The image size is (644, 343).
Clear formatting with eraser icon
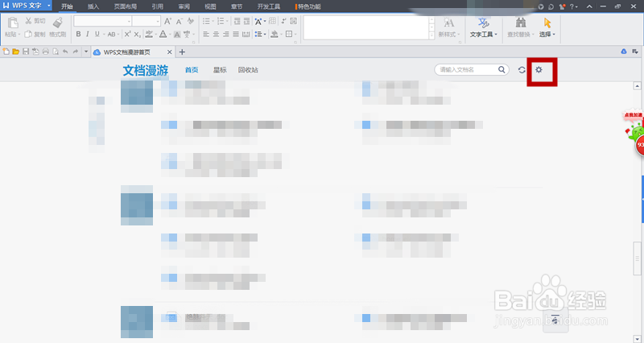click(190, 21)
